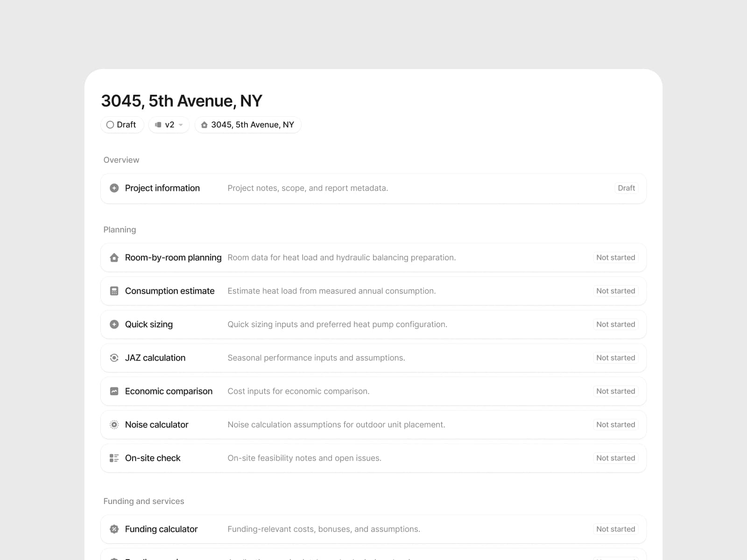
Task: Open the v2 version dropdown arrow
Action: (181, 125)
